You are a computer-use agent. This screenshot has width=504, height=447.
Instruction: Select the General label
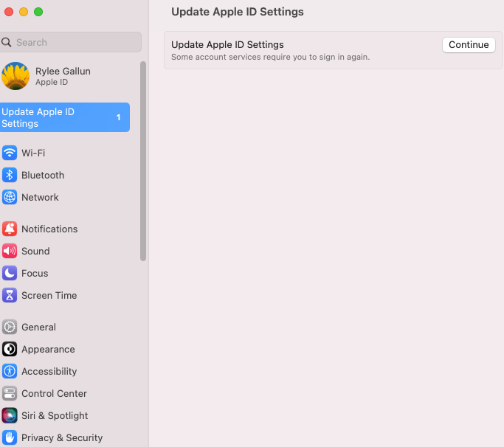(38, 327)
